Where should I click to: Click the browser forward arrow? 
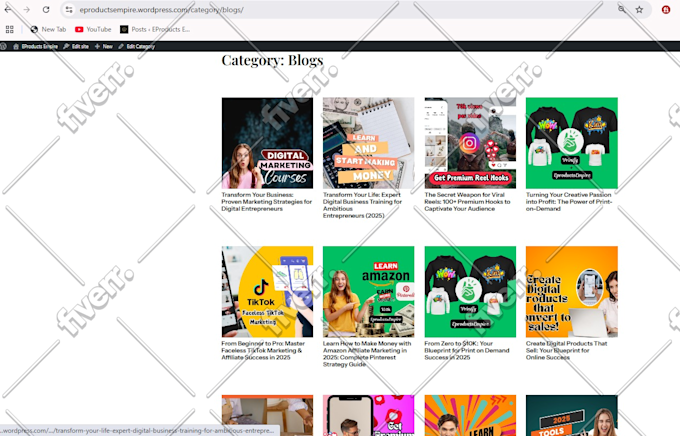[x=27, y=10]
